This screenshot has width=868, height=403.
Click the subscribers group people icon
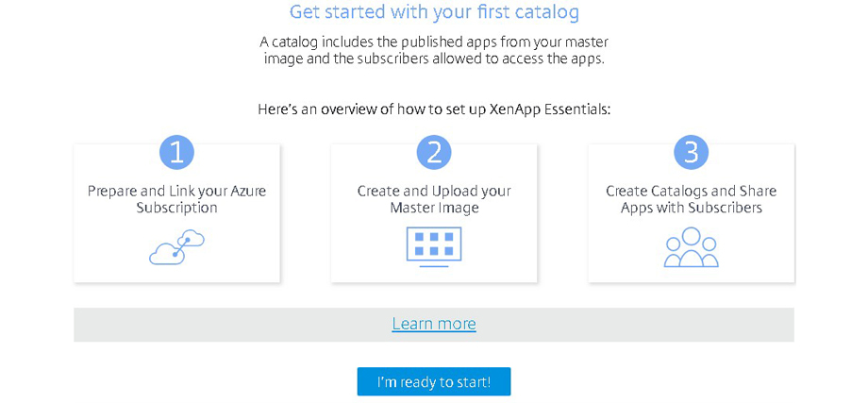point(691,247)
